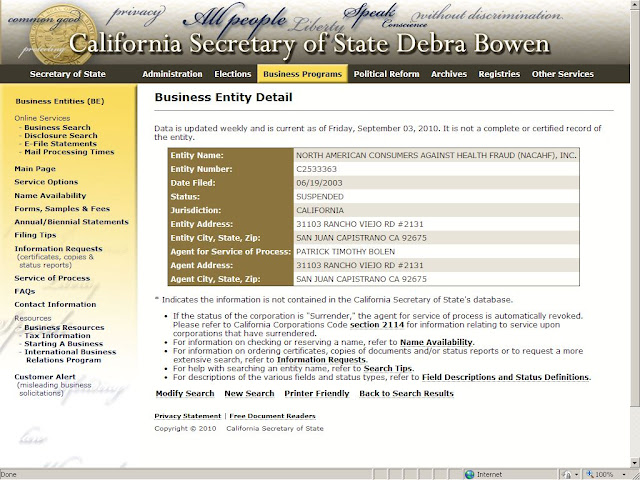The image size is (640, 480).
Task: Start a New Search
Action: 249,393
